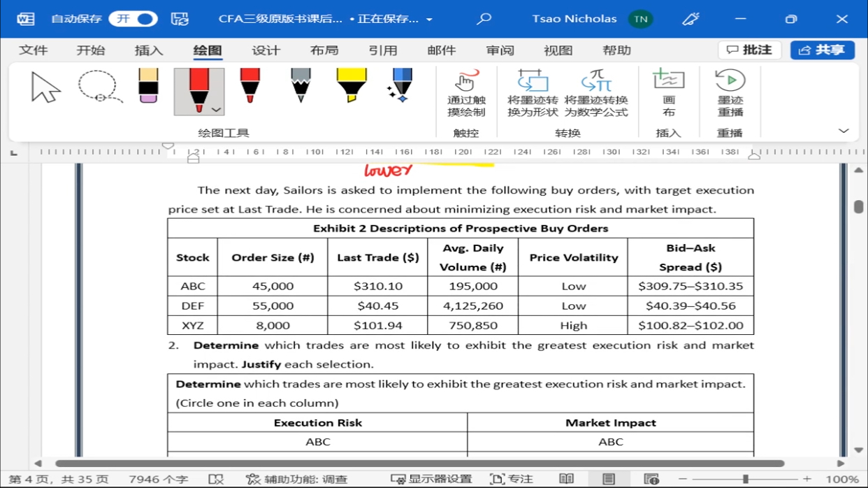Choose the eraser tool
Image resolution: width=868 pixels, height=488 pixels.
pyautogui.click(x=148, y=87)
